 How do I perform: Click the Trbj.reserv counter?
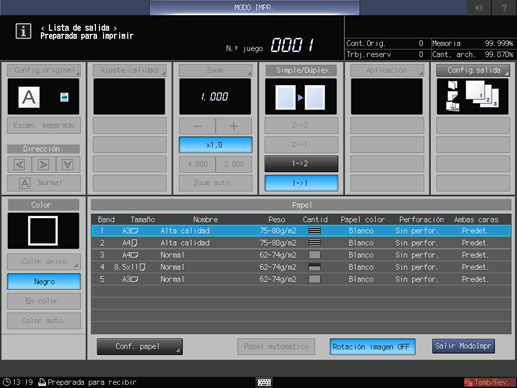tap(385, 54)
